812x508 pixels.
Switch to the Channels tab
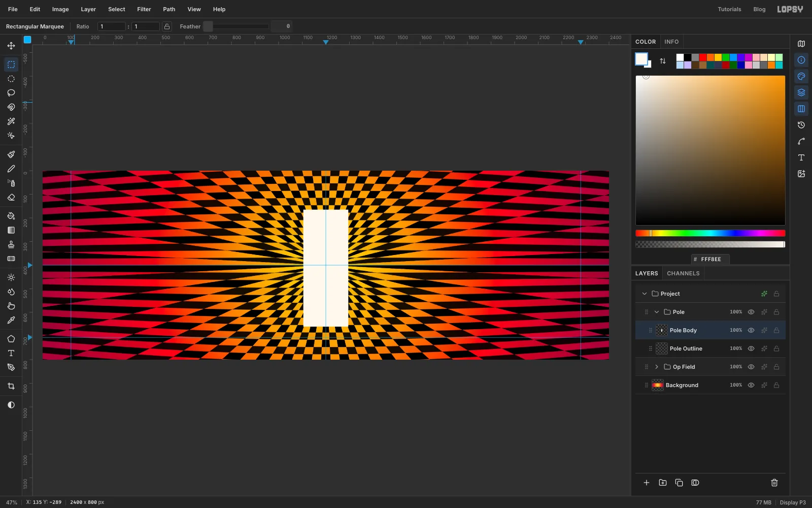[x=683, y=273]
